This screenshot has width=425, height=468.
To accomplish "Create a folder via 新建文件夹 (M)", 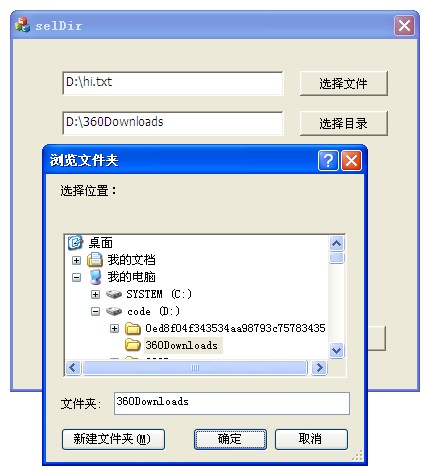I will (x=113, y=439).
